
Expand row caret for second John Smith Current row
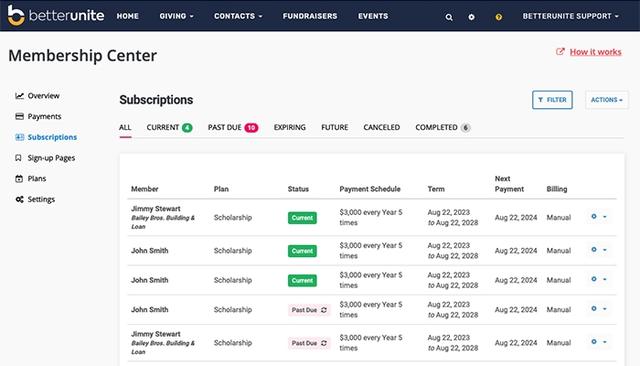(605, 279)
